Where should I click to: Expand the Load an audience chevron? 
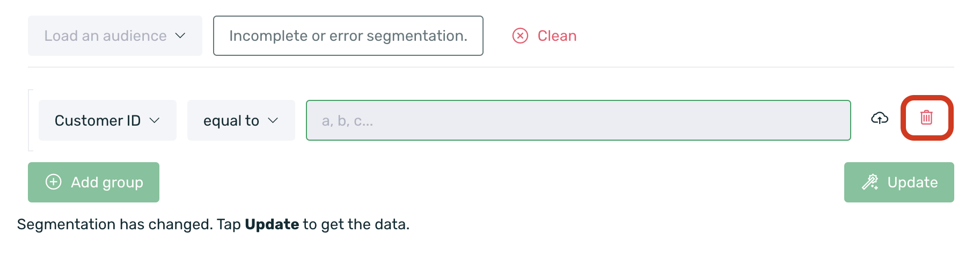coord(180,36)
